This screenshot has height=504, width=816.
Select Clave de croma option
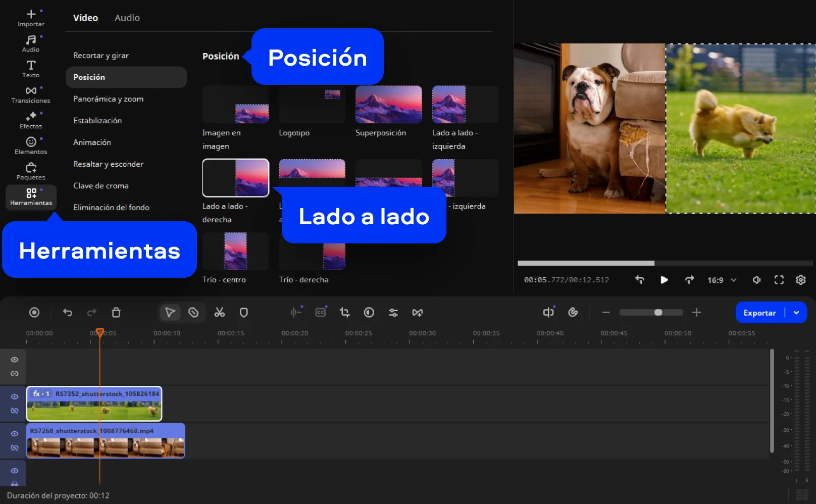pos(101,186)
